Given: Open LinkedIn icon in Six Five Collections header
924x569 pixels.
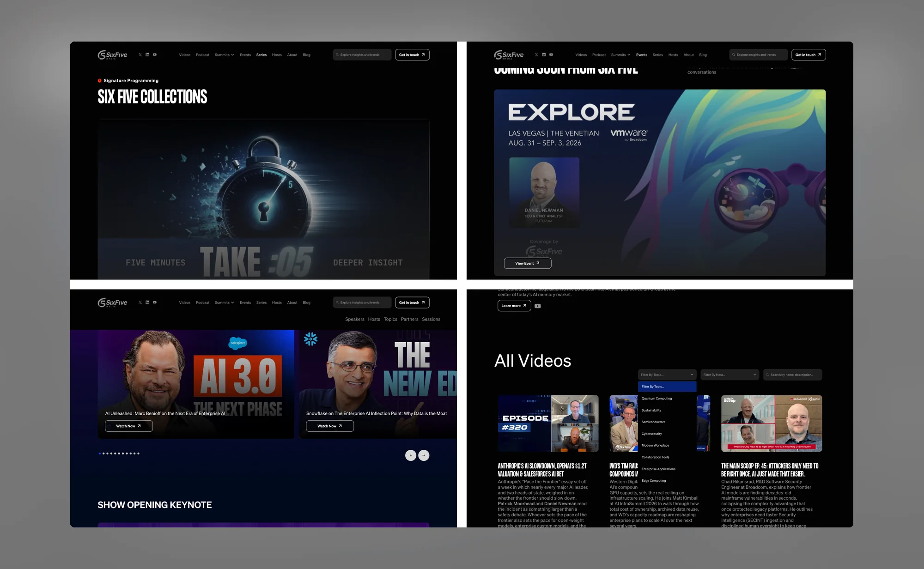Looking at the screenshot, I should (x=147, y=54).
